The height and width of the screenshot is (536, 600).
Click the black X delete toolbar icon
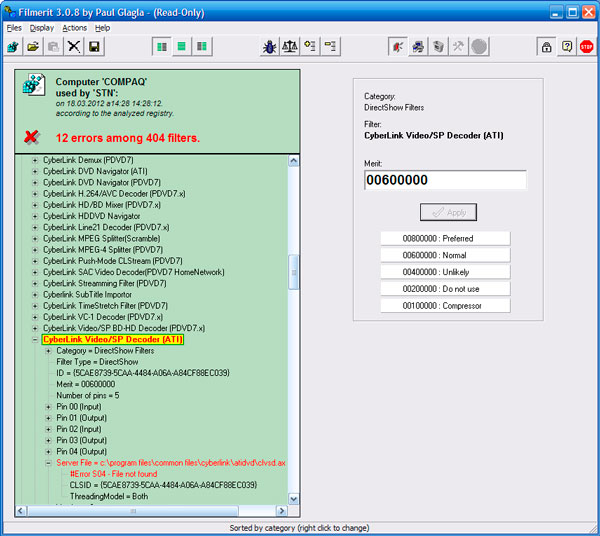(x=74, y=47)
